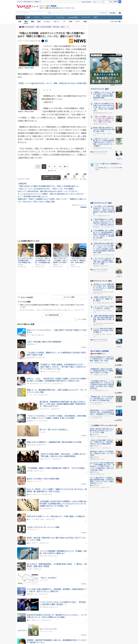The height and width of the screenshot is (644, 138).
Task: Go to article page 3
Action: pyautogui.click(x=55, y=166)
